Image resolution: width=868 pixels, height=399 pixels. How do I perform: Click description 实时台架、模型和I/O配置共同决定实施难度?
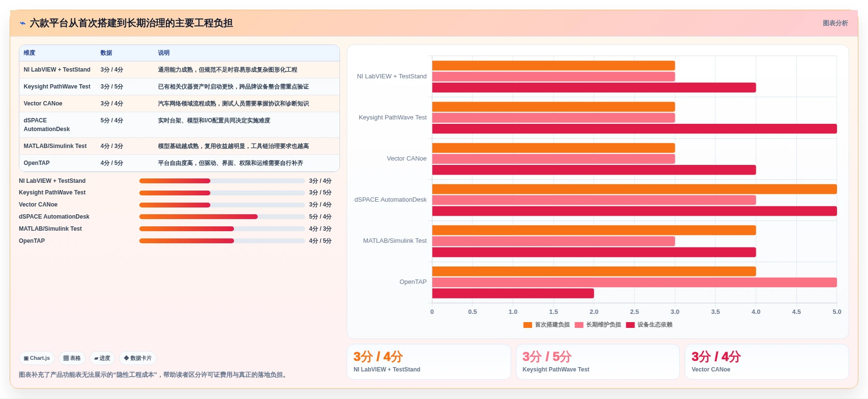(214, 120)
